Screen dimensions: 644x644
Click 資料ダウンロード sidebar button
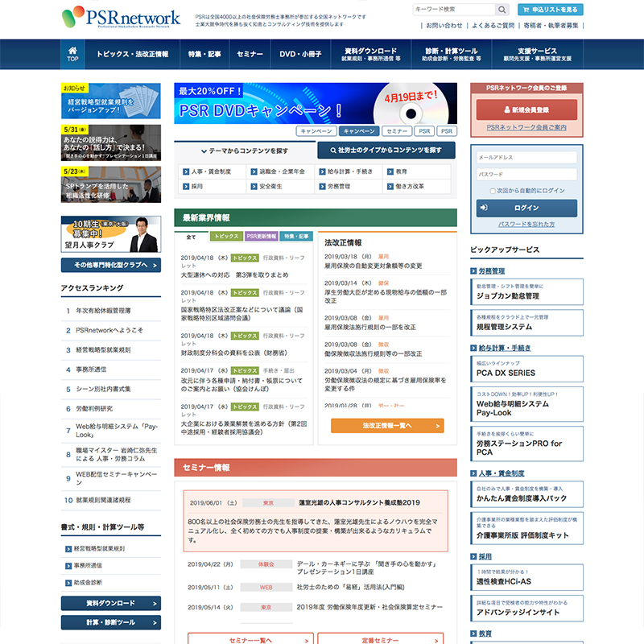click(111, 603)
